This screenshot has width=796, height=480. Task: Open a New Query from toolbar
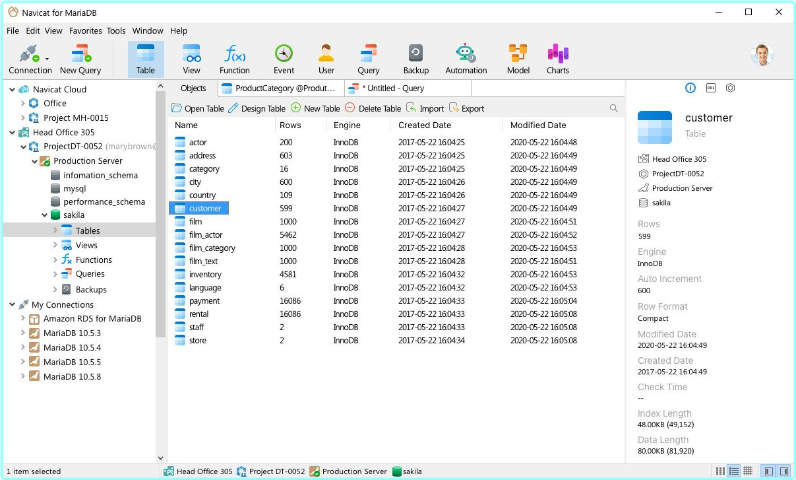80,57
